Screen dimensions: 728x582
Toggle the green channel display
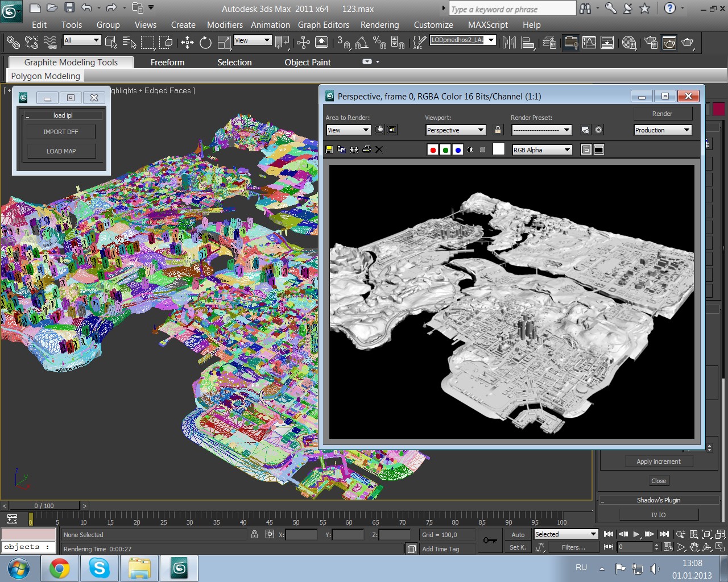pyautogui.click(x=445, y=149)
